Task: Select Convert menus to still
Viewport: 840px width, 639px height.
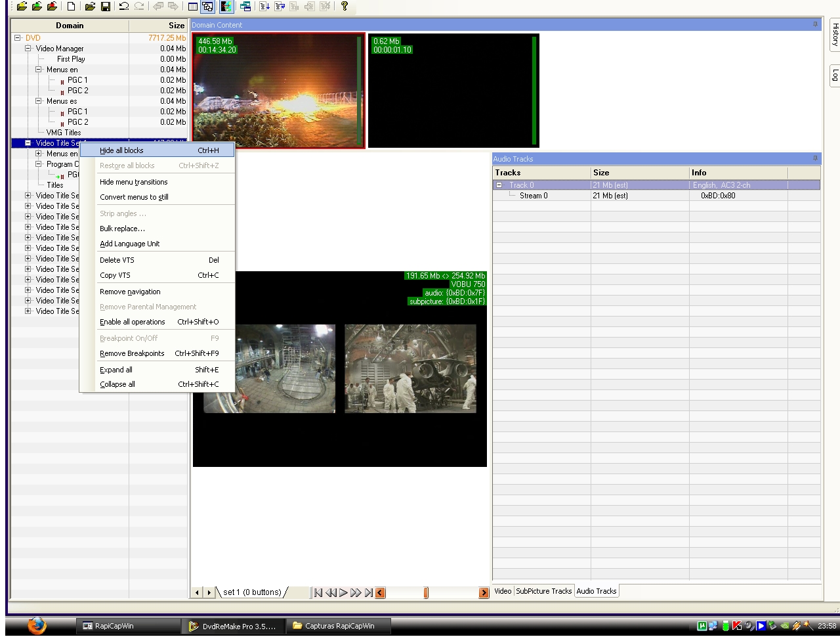Action: (x=157, y=197)
